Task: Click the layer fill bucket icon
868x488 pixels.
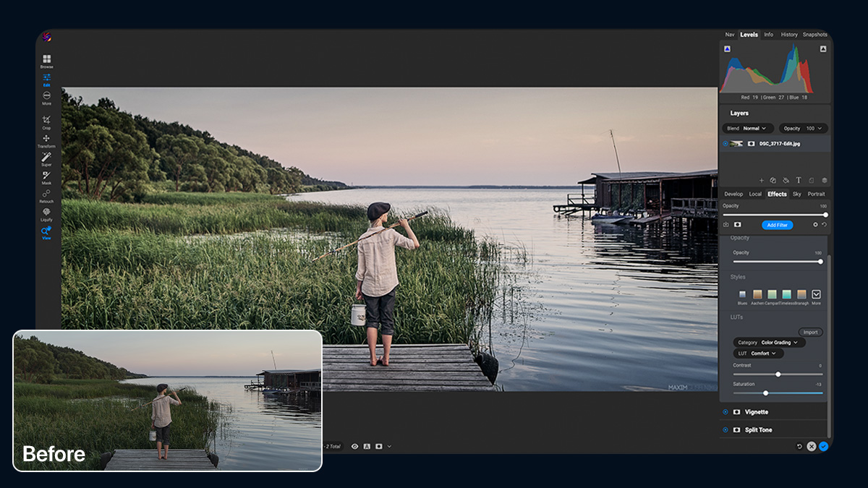Action: [x=786, y=180]
